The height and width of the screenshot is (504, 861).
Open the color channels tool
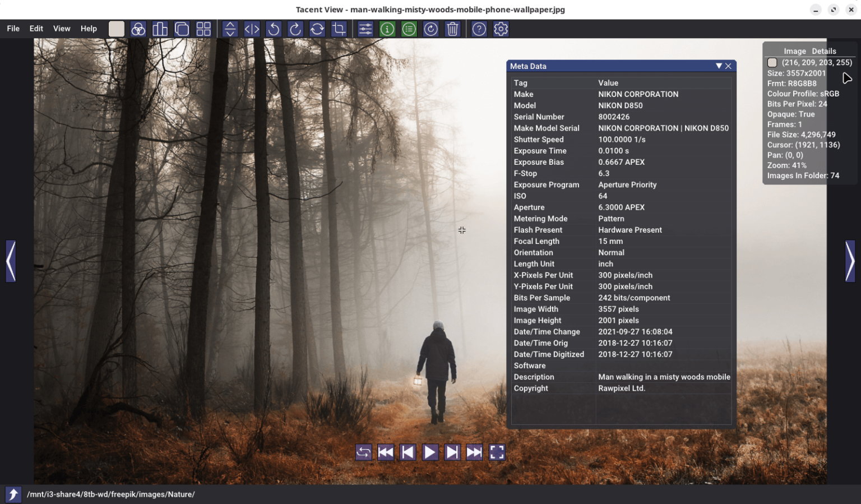click(x=138, y=29)
